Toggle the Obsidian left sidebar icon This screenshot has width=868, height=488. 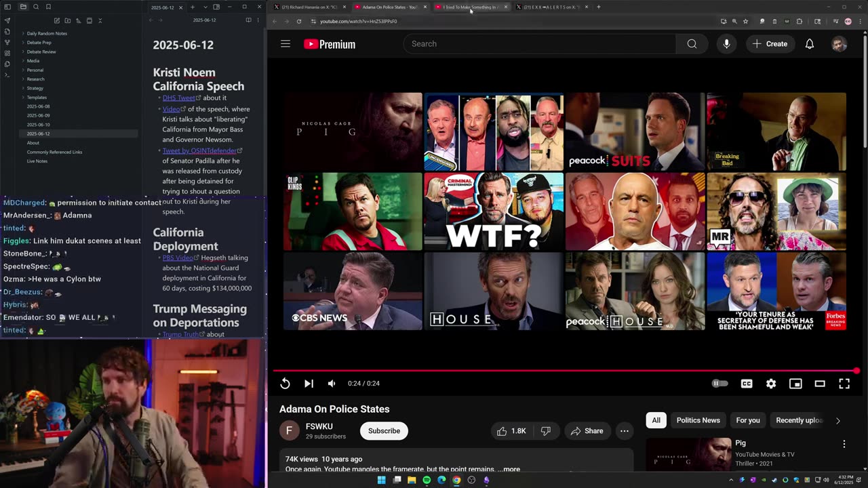[x=7, y=7]
